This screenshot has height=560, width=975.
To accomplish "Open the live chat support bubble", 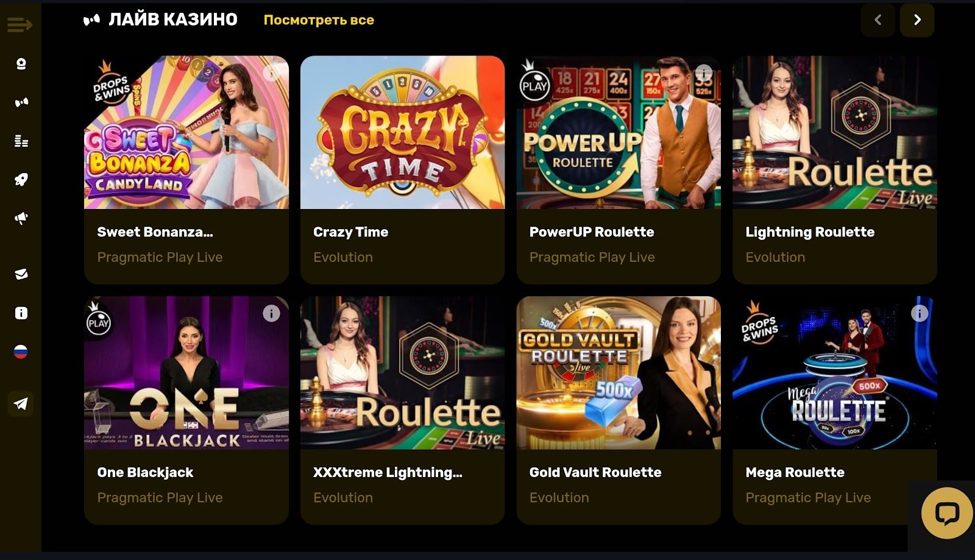I will point(947,513).
